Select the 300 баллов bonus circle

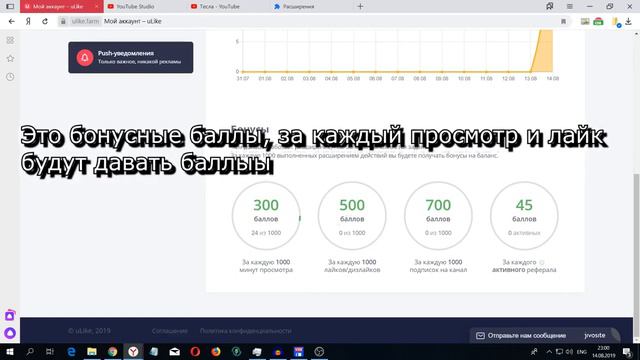click(266, 216)
